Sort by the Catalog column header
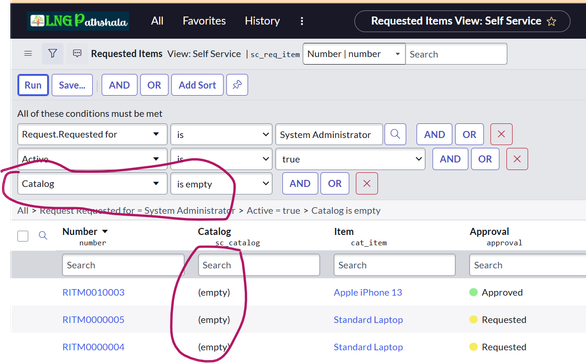Viewport: 586px width, 364px height. 214,231
